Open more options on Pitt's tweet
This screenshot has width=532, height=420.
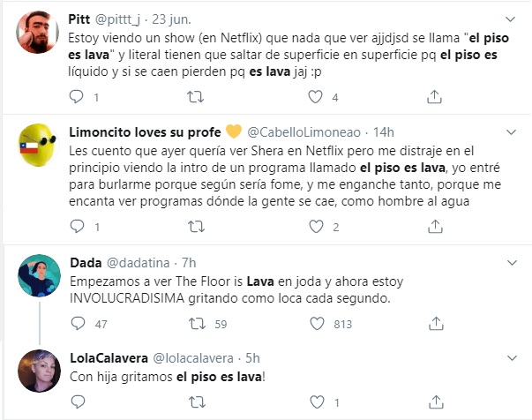tap(511, 18)
